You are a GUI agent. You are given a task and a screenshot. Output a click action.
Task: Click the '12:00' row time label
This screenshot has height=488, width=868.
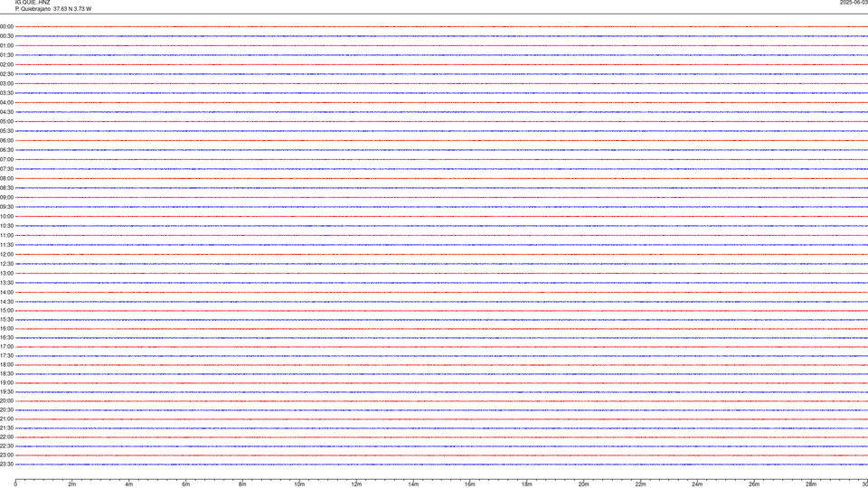(x=6, y=255)
